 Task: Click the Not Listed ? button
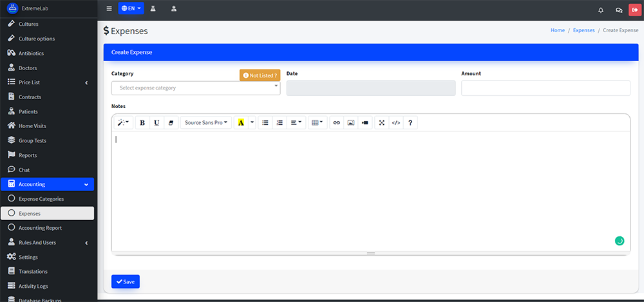pos(260,75)
